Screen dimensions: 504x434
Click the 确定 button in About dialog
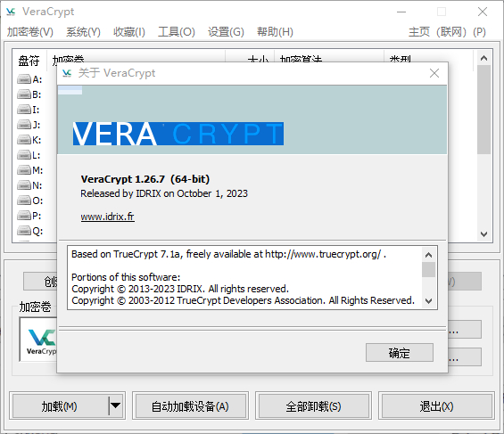point(400,353)
